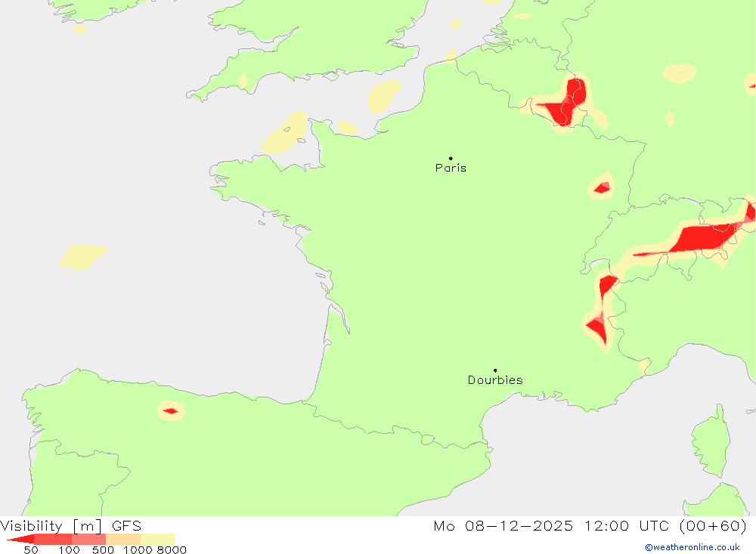Click the 'Visibility [m] GFS' title
The width and height of the screenshot is (756, 554).
point(71,525)
